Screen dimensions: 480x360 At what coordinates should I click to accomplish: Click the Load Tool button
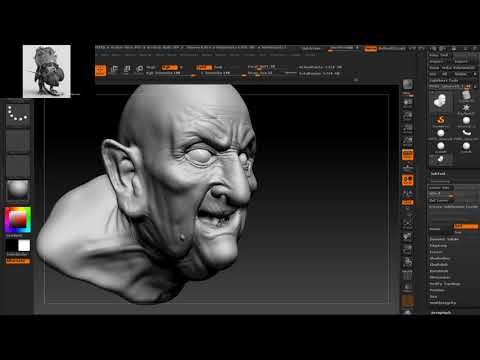(x=439, y=55)
